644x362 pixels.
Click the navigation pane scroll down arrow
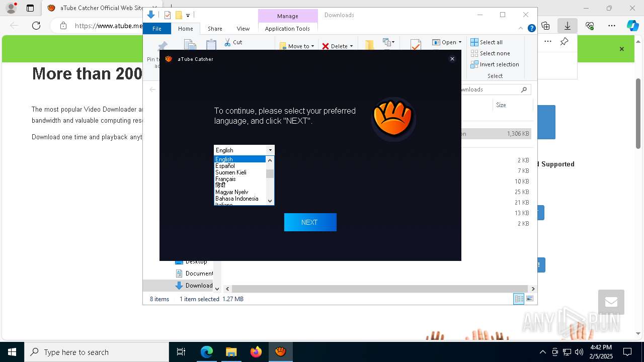point(217,289)
